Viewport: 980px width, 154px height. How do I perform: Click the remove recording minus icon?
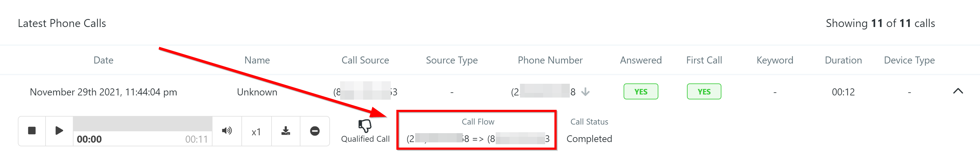coord(315,131)
